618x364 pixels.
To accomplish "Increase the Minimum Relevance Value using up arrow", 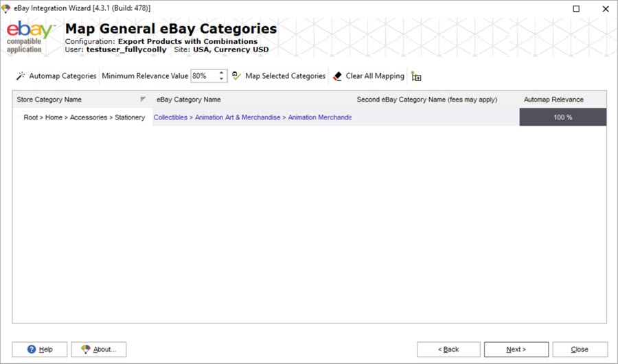I will pyautogui.click(x=221, y=73).
